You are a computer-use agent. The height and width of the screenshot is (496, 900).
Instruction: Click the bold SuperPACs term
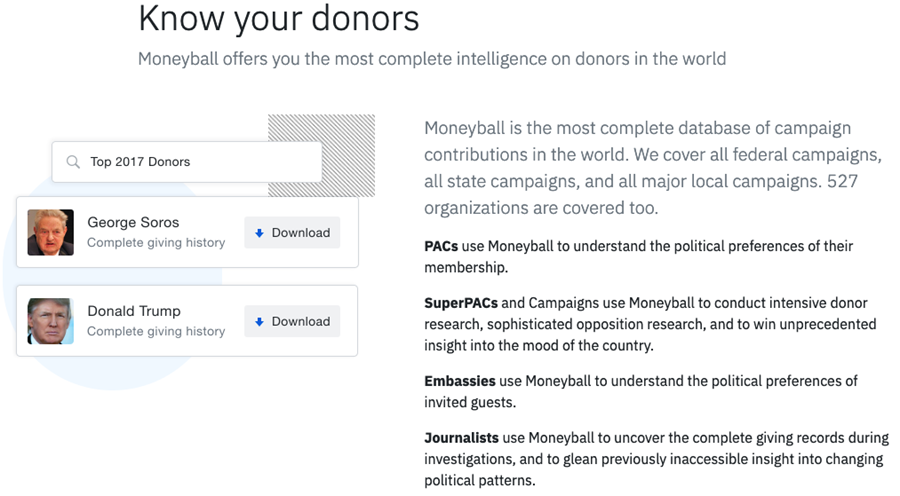461,303
